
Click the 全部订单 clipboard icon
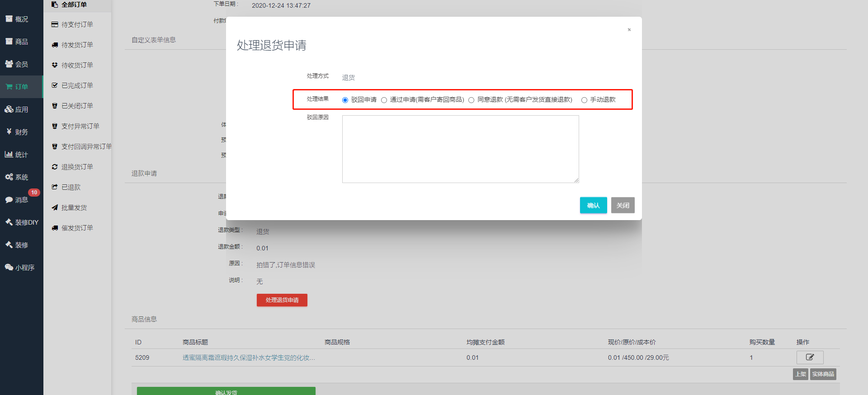[x=55, y=5]
